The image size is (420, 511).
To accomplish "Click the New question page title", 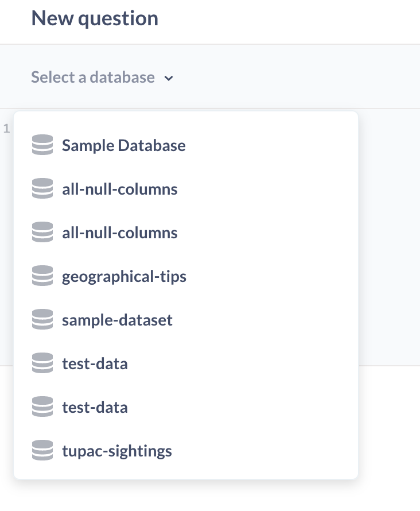I will [94, 18].
